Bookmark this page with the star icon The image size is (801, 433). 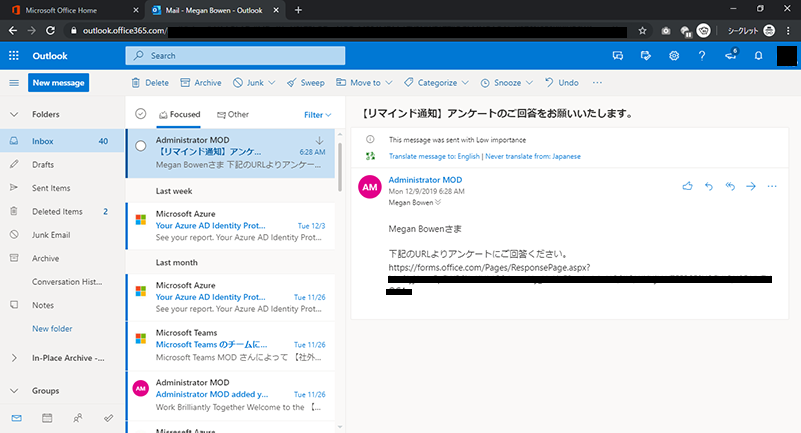point(642,31)
